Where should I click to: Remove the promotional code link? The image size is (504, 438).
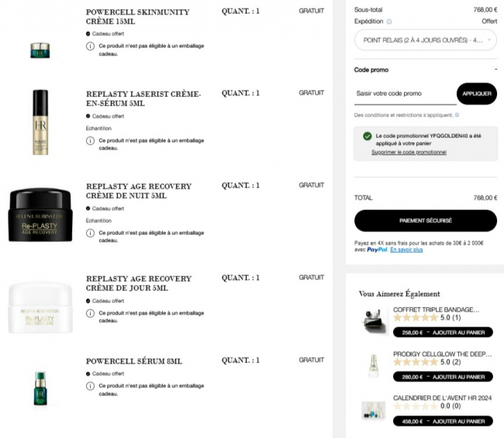tap(409, 152)
